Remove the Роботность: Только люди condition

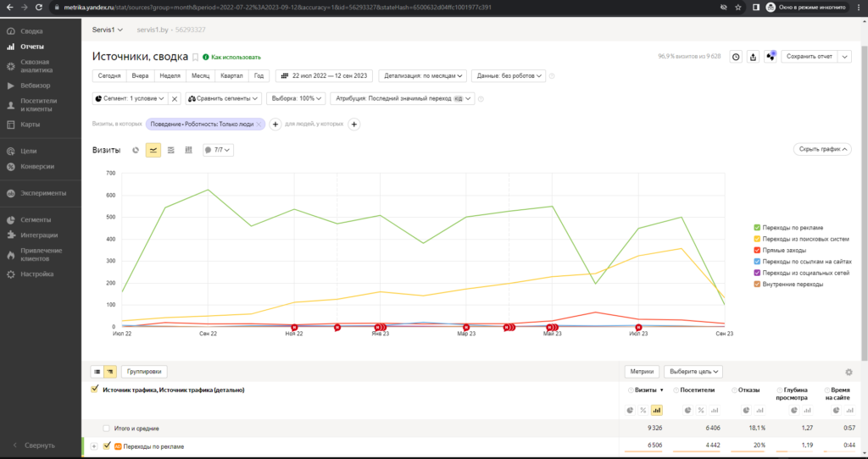coord(259,124)
